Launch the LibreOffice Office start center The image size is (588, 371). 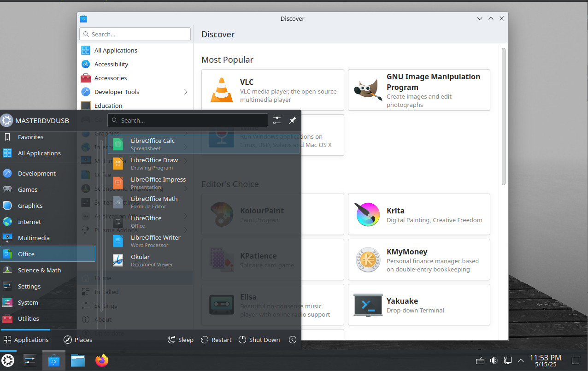203,222
